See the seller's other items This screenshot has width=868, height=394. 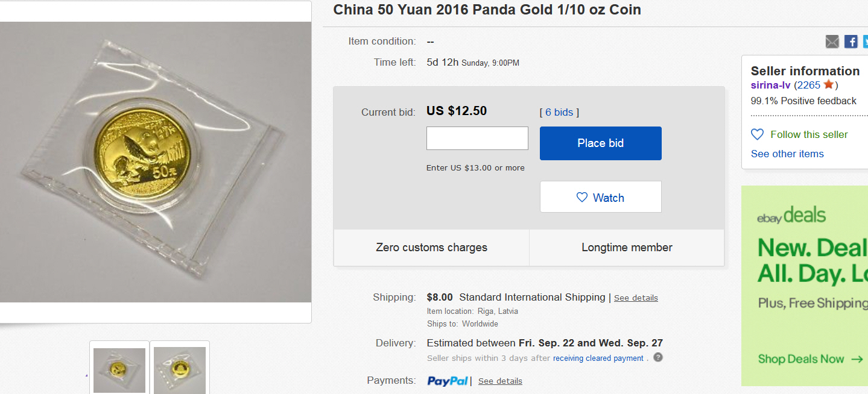787,154
